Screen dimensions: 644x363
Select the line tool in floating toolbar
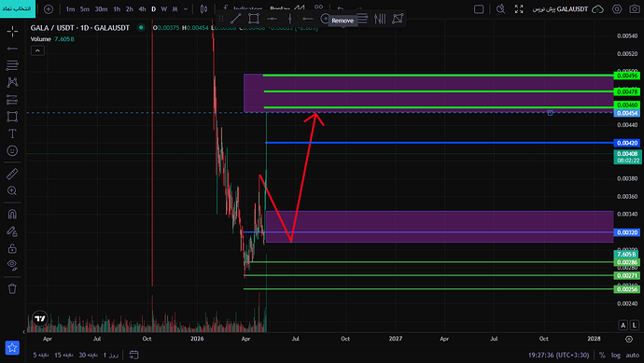pyautogui.click(x=236, y=19)
